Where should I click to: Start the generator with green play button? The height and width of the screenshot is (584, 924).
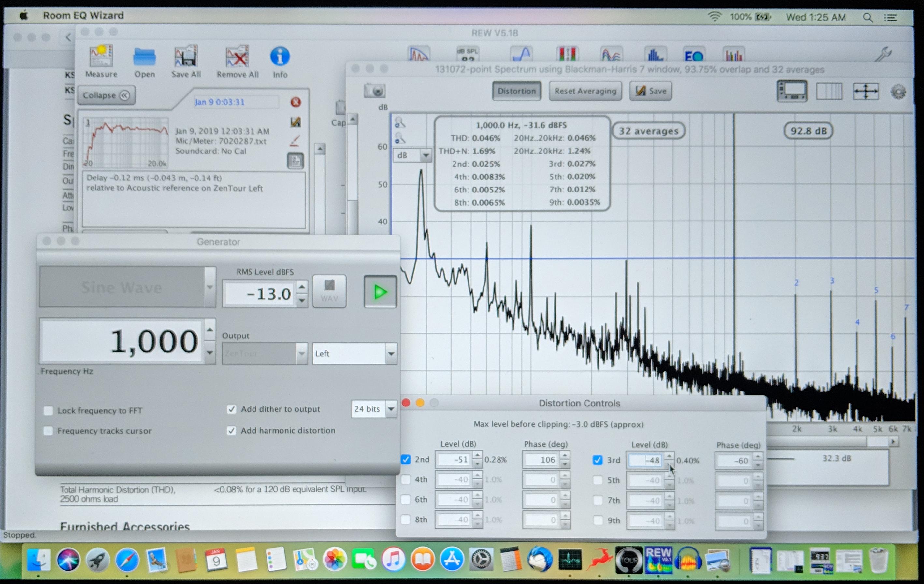click(380, 292)
